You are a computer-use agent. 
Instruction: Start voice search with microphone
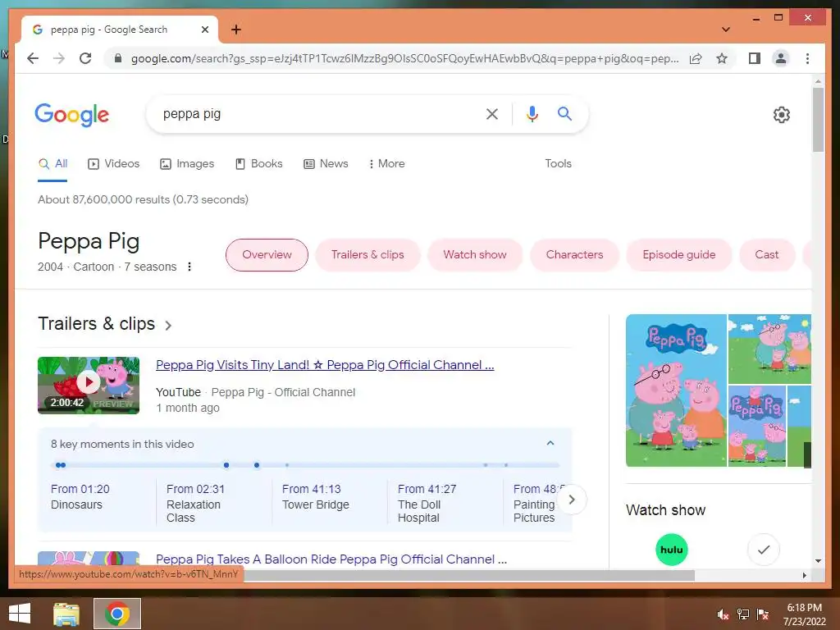coord(532,113)
